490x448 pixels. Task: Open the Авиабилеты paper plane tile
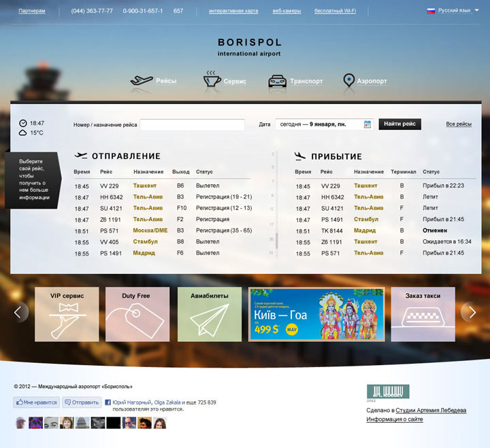click(210, 314)
